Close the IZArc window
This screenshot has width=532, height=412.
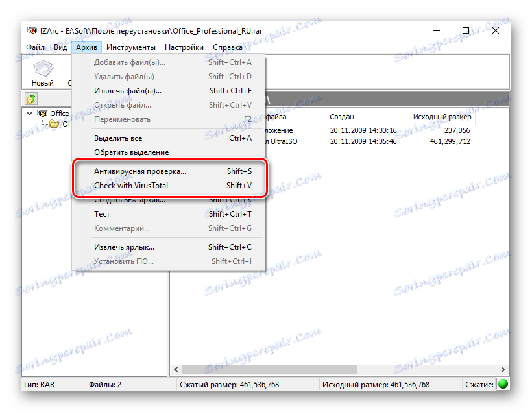pos(496,31)
